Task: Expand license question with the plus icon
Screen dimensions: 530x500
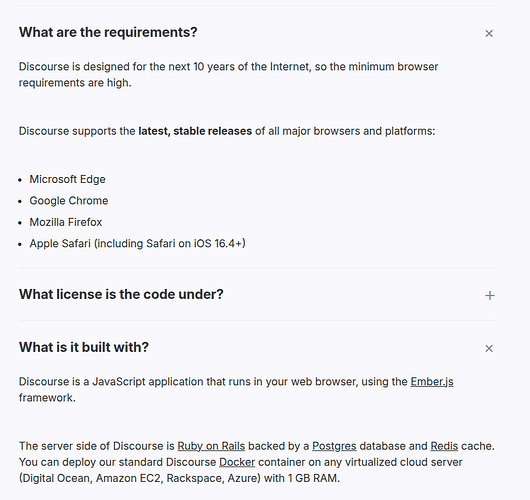Action: [489, 296]
